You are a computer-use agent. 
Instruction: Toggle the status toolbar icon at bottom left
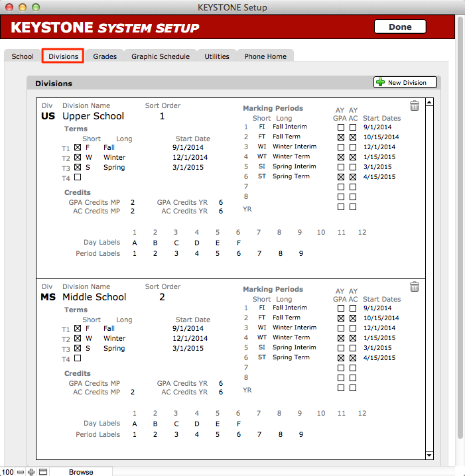coord(43,471)
